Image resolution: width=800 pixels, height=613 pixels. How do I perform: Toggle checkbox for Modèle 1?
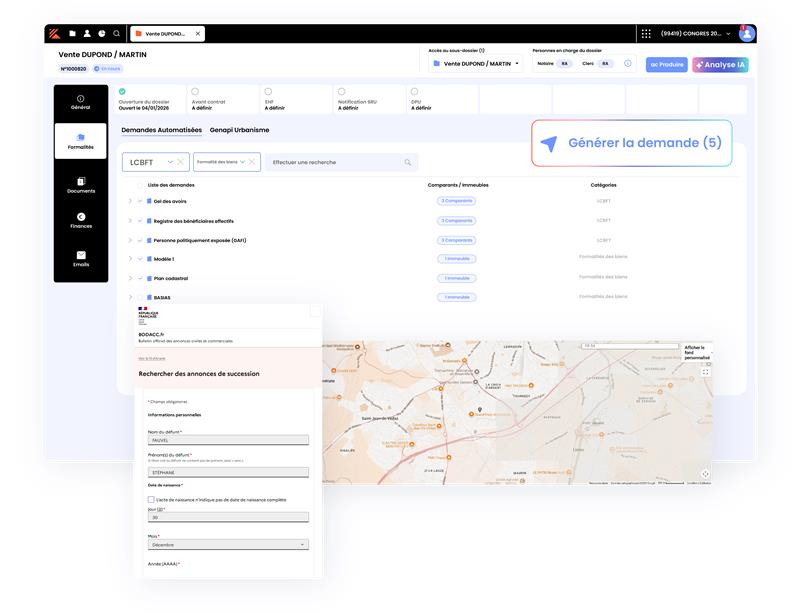pos(140,259)
